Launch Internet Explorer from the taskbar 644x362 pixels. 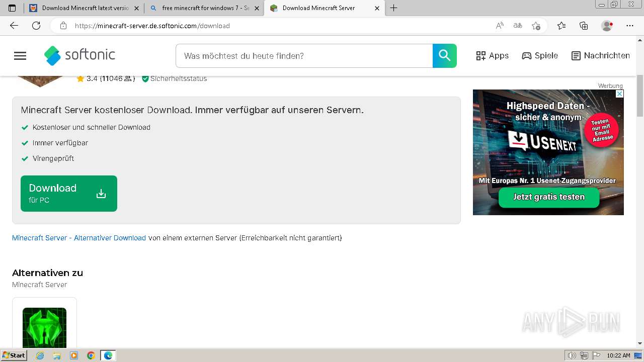pos(40,355)
